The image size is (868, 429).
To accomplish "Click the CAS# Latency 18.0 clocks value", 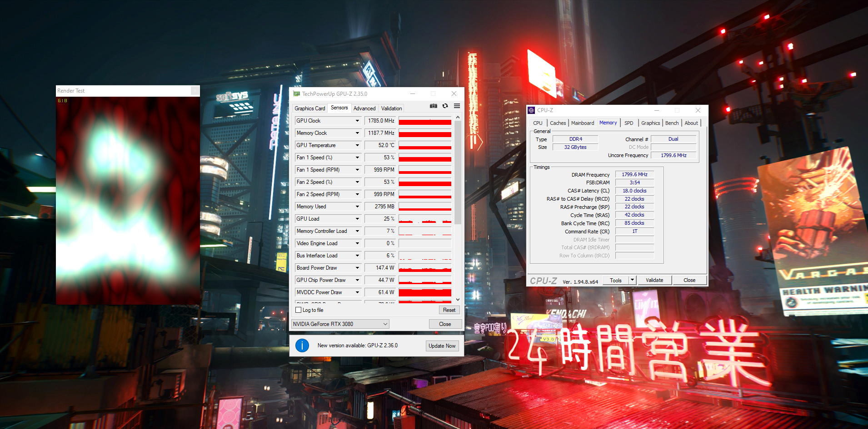I will pyautogui.click(x=634, y=191).
